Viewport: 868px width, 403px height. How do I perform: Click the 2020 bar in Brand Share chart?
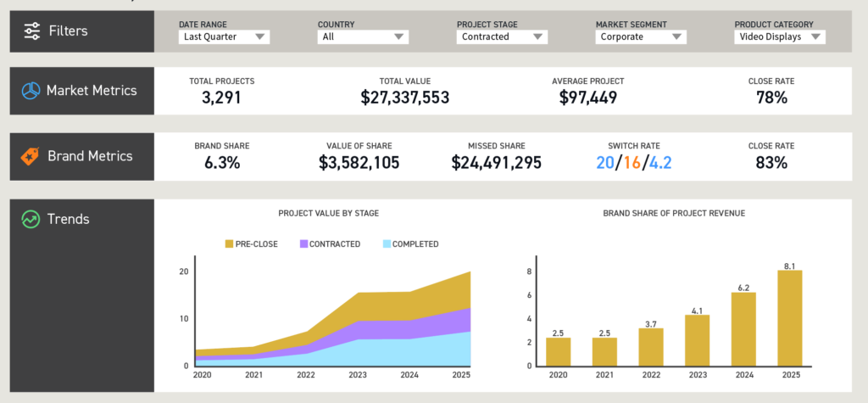point(558,351)
